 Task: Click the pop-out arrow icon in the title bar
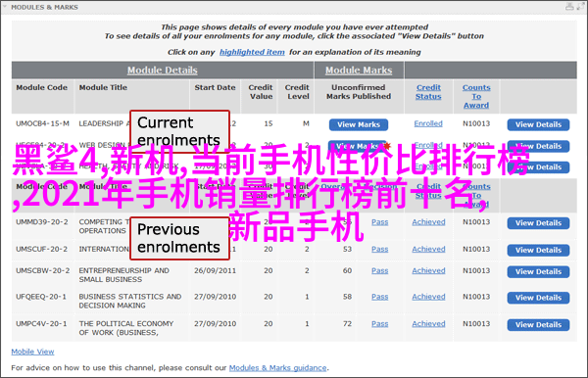click(x=581, y=7)
